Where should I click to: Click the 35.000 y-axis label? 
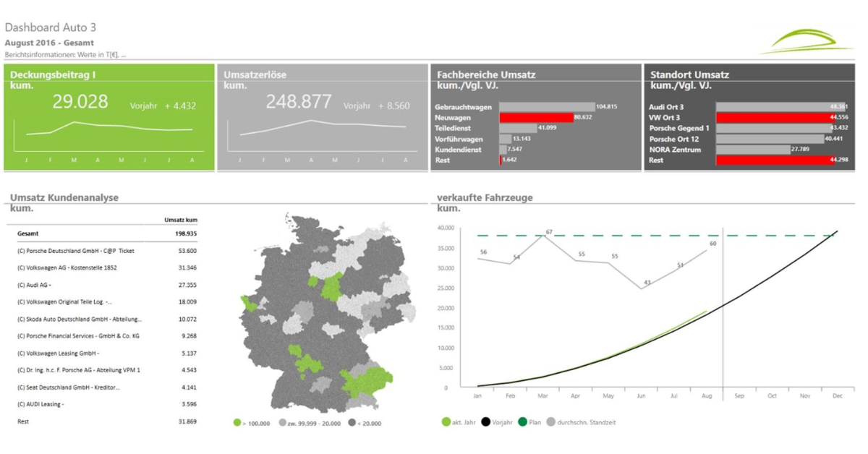coord(447,248)
